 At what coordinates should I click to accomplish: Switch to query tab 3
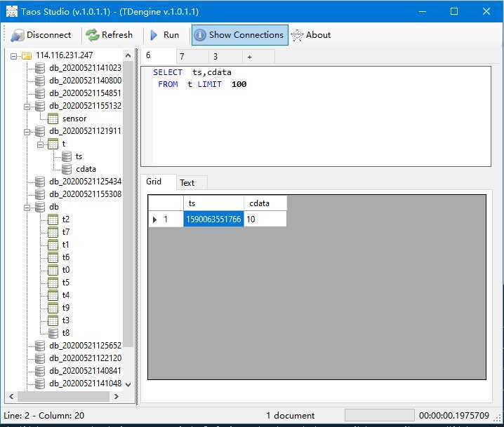pos(226,57)
